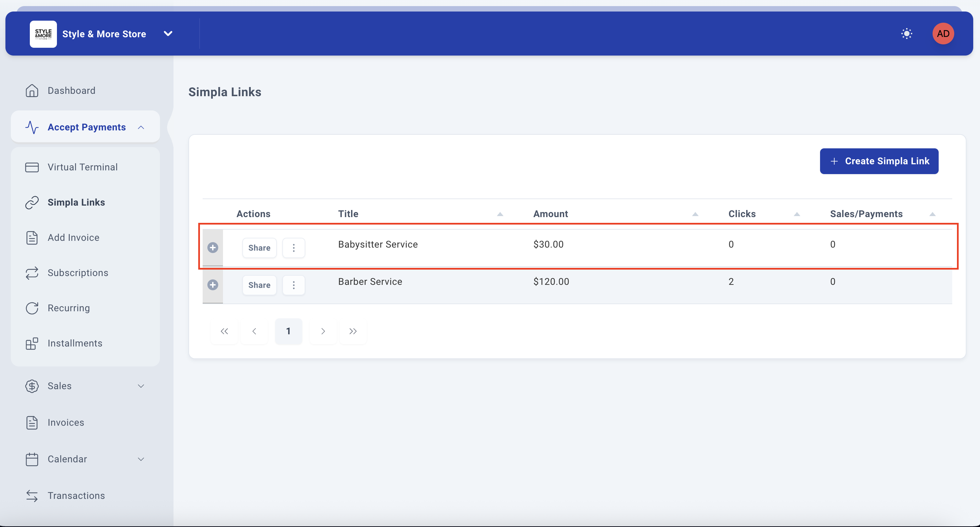The width and height of the screenshot is (980, 527).
Task: Click the Create Simpla Link button
Action: 879,161
